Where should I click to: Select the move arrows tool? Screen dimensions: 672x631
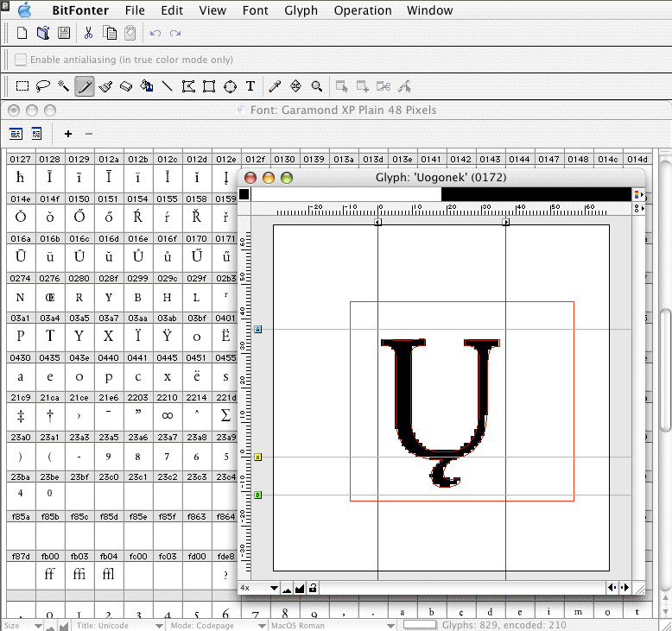tap(295, 86)
